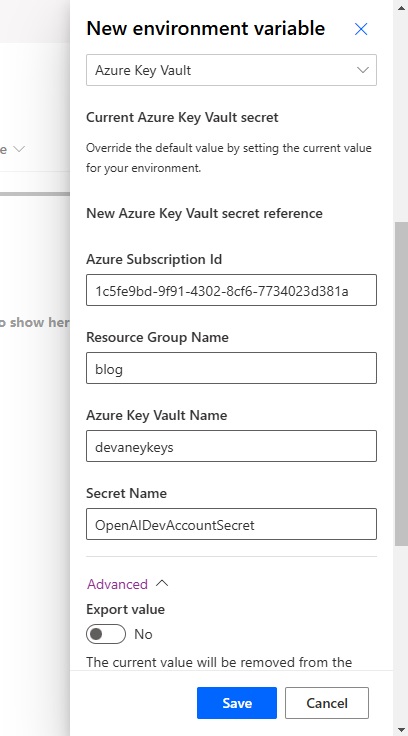Save the environment variable
Image resolution: width=408 pixels, height=736 pixels.
click(x=237, y=703)
